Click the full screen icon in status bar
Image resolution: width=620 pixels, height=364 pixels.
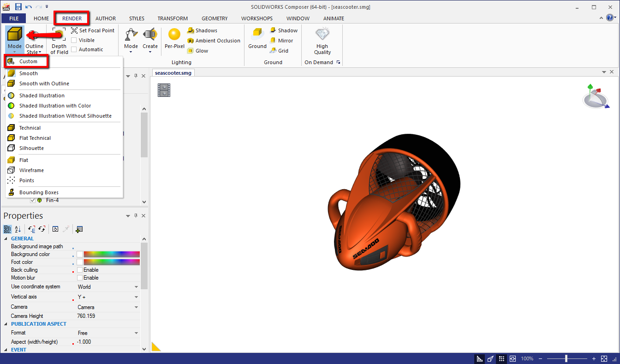click(604, 358)
